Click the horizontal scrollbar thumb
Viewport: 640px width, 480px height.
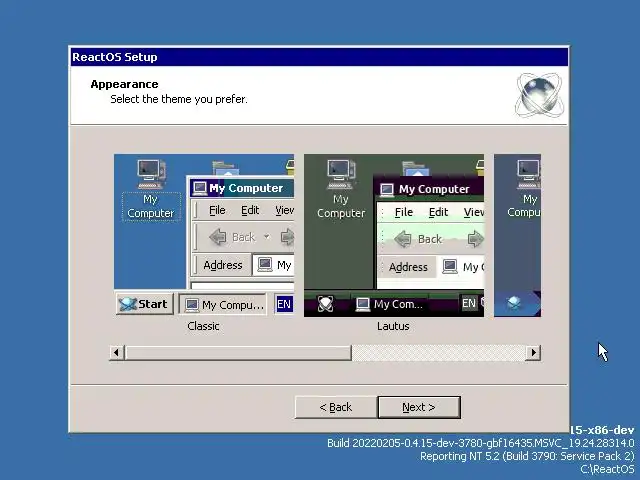238,352
